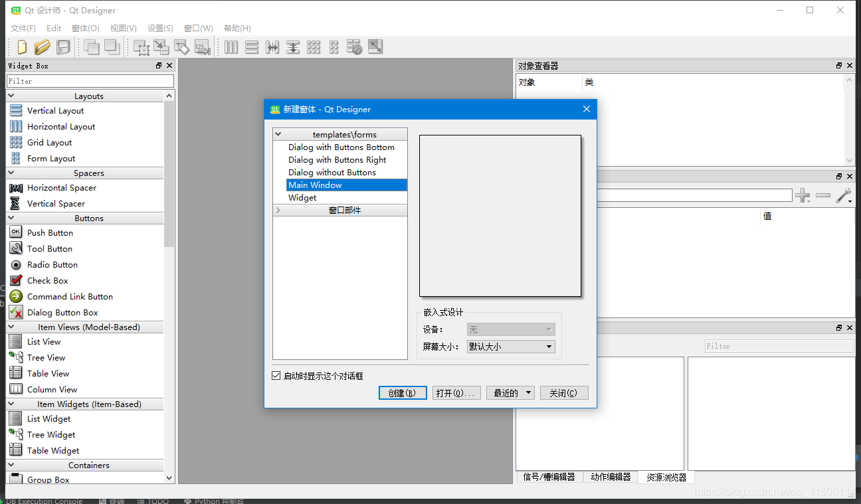Open the Edit menu
The height and width of the screenshot is (504, 861).
(54, 29)
